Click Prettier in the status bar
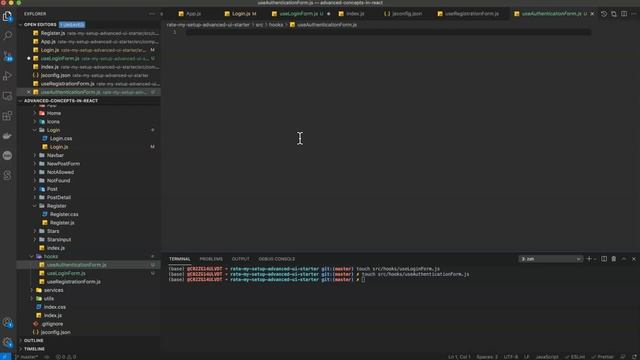 602,357
